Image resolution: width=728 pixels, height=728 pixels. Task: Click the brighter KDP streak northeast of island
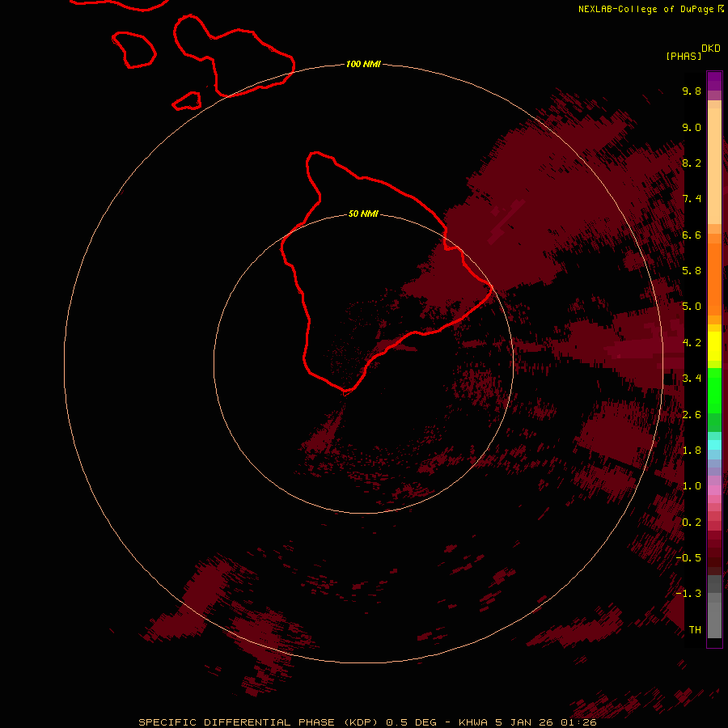pos(506,221)
